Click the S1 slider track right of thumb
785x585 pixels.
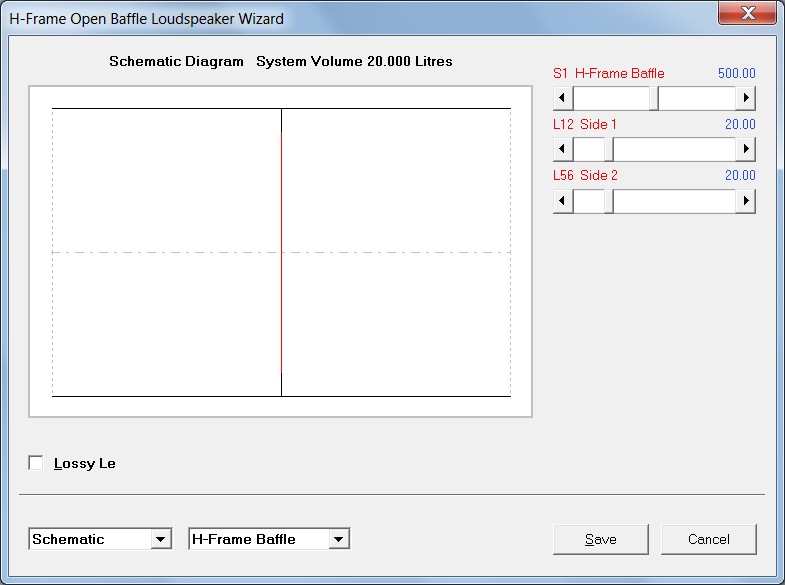697,98
